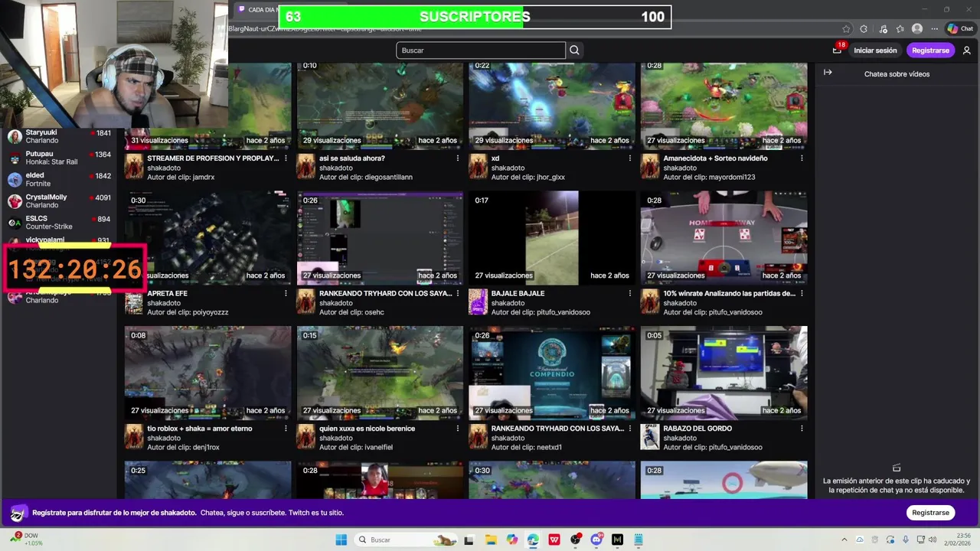
Task: Open options for 'tio roblox + shaka' clip
Action: click(x=286, y=429)
